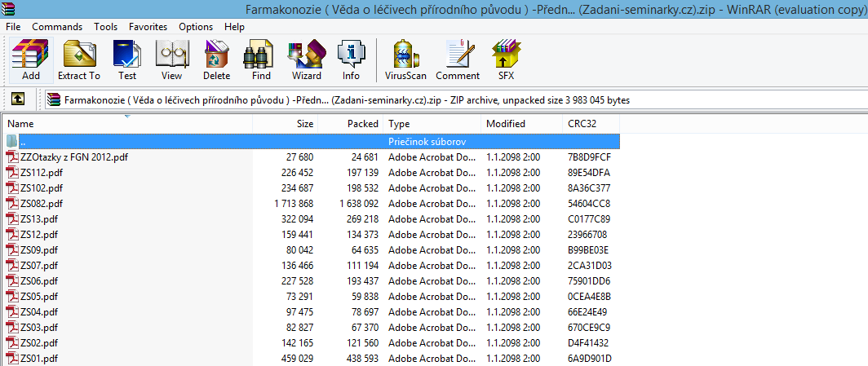The height and width of the screenshot is (366, 868).
Task: Select file ZS102.pdf
Action: [42, 188]
